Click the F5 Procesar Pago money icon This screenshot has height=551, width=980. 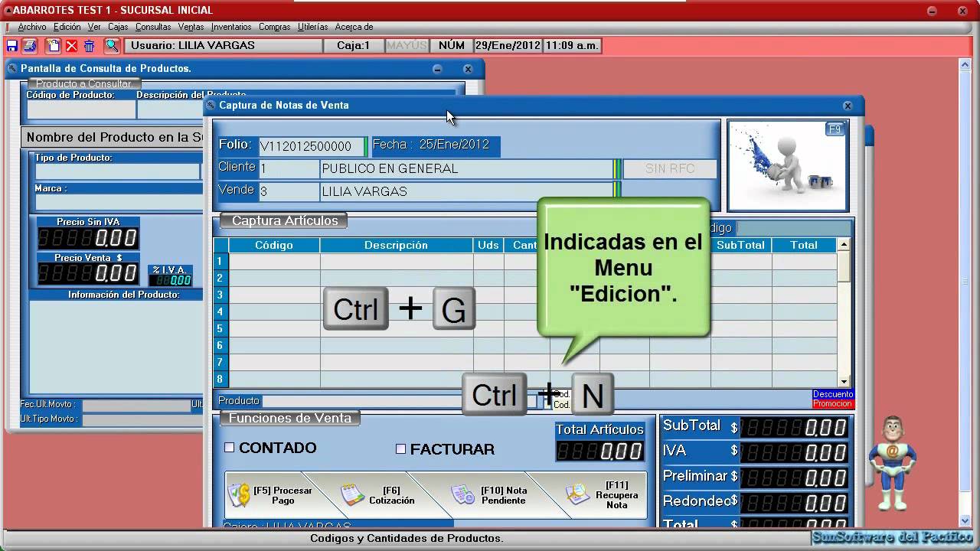point(240,495)
